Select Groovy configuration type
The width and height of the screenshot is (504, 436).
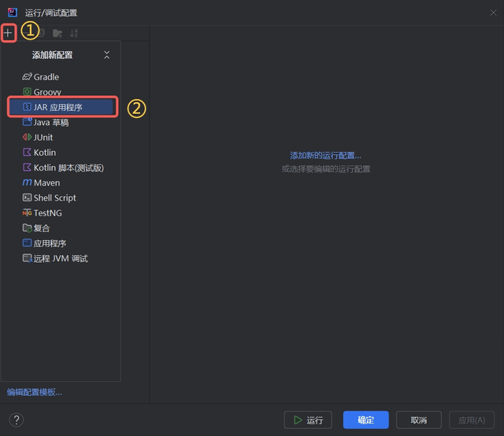coord(61,92)
